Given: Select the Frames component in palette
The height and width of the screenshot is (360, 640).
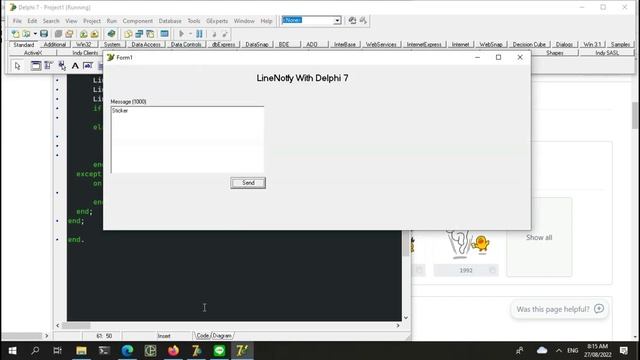Looking at the screenshot, I should pyautogui.click(x=36, y=66).
